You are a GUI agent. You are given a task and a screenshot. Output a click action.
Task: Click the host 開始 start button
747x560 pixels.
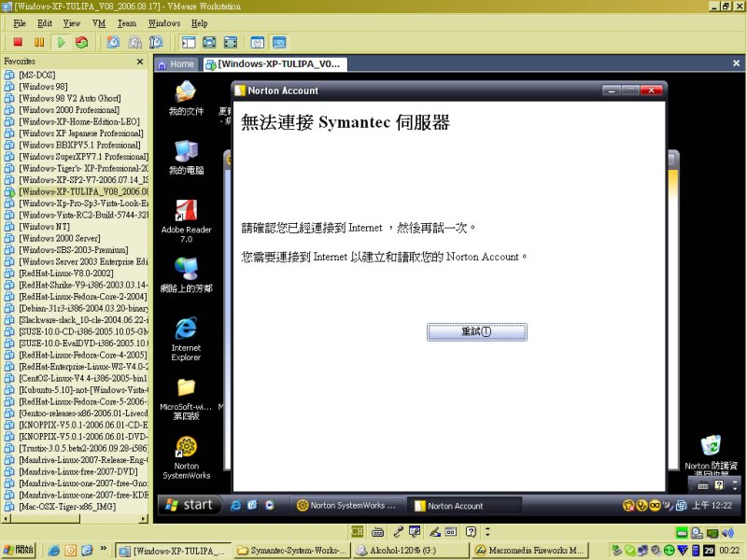coord(18,550)
